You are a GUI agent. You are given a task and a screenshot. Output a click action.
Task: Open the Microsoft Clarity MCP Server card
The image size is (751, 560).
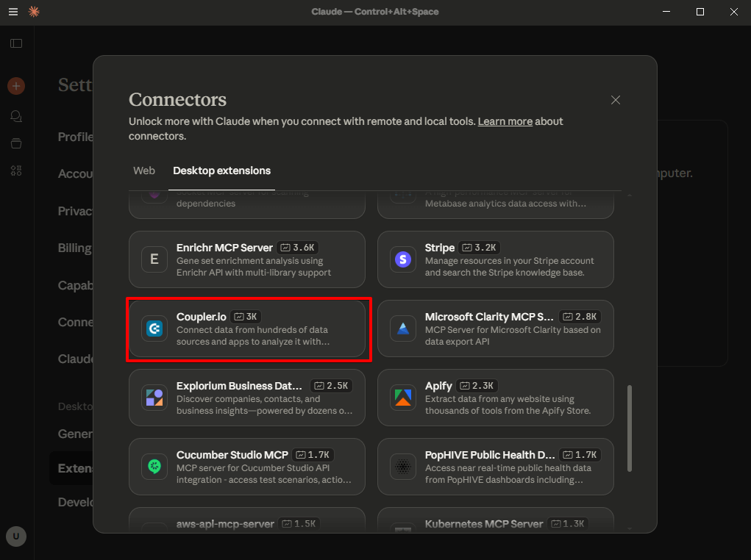[496, 329]
